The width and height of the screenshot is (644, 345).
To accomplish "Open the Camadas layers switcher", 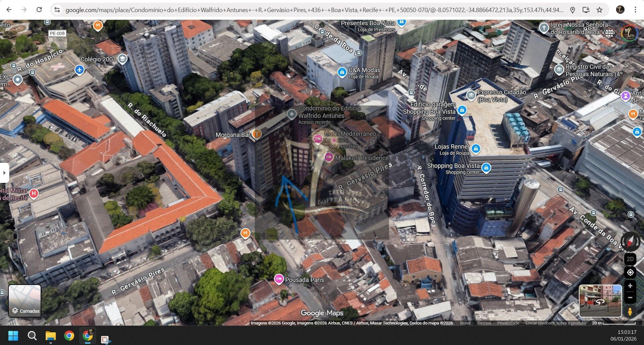I will click(x=25, y=301).
